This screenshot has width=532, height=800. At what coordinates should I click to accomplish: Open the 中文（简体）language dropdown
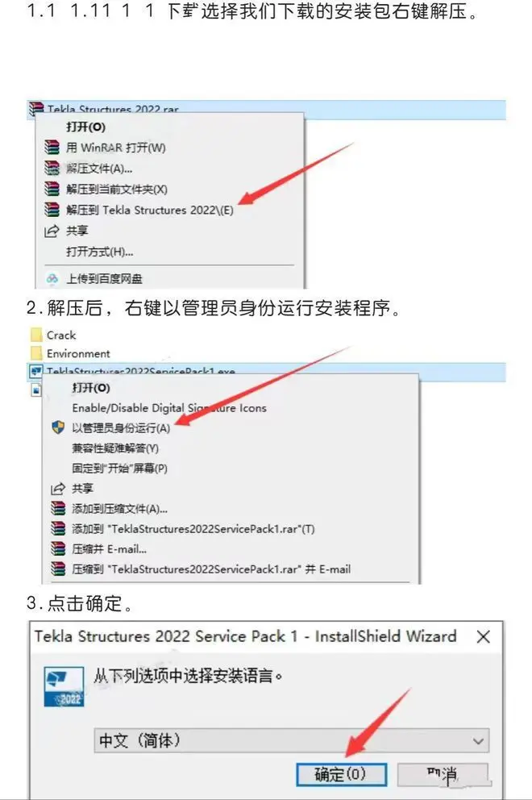(x=291, y=740)
